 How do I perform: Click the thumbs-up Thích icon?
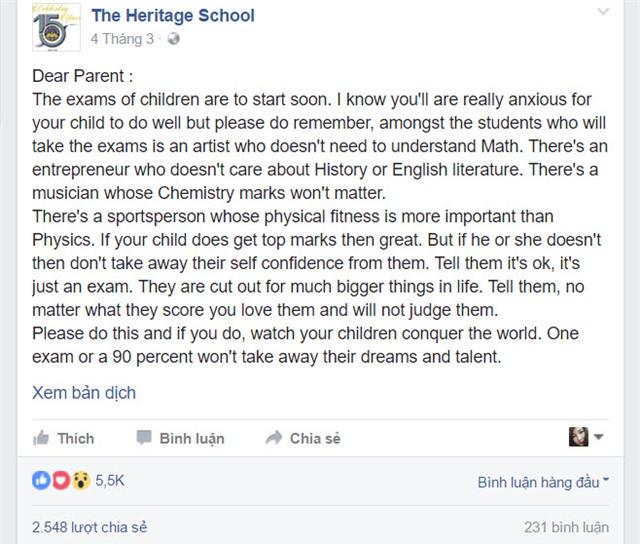point(41,438)
